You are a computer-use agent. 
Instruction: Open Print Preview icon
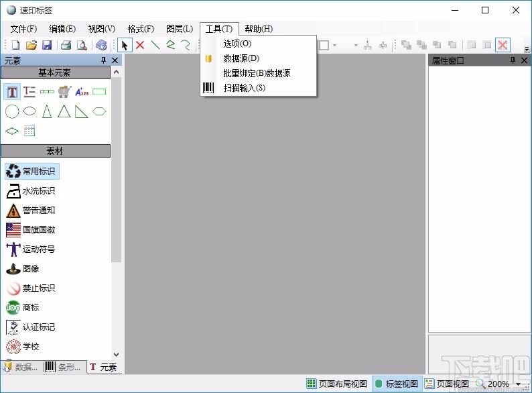[82, 45]
